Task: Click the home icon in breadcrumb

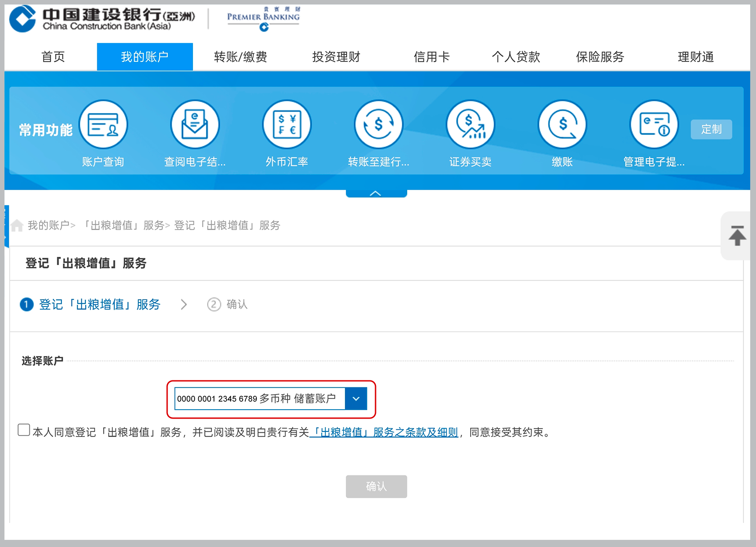Action: click(17, 226)
